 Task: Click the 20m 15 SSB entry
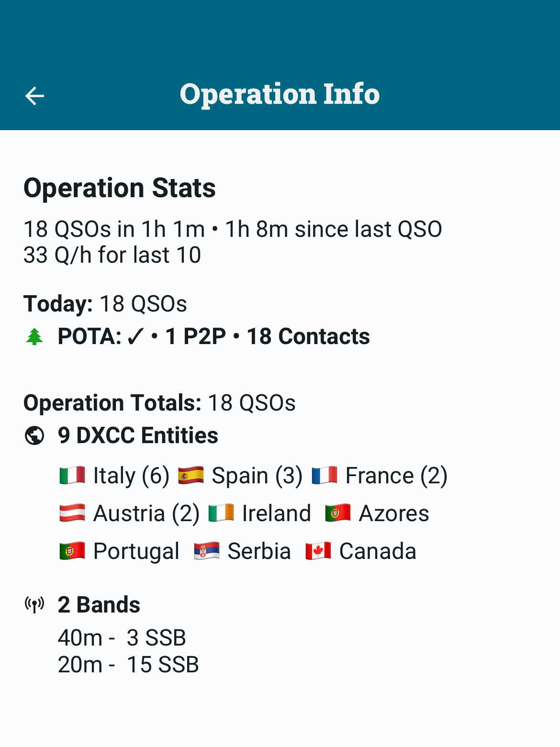[x=128, y=665]
